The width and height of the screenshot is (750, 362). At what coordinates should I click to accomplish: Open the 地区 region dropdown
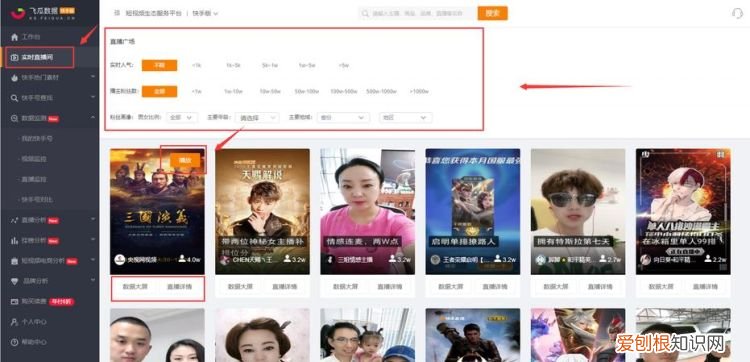click(x=406, y=117)
